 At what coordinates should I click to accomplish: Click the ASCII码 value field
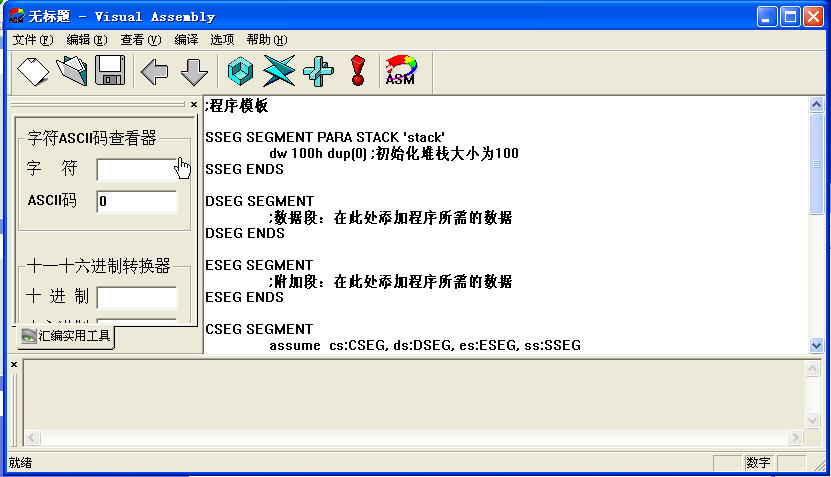[137, 201]
